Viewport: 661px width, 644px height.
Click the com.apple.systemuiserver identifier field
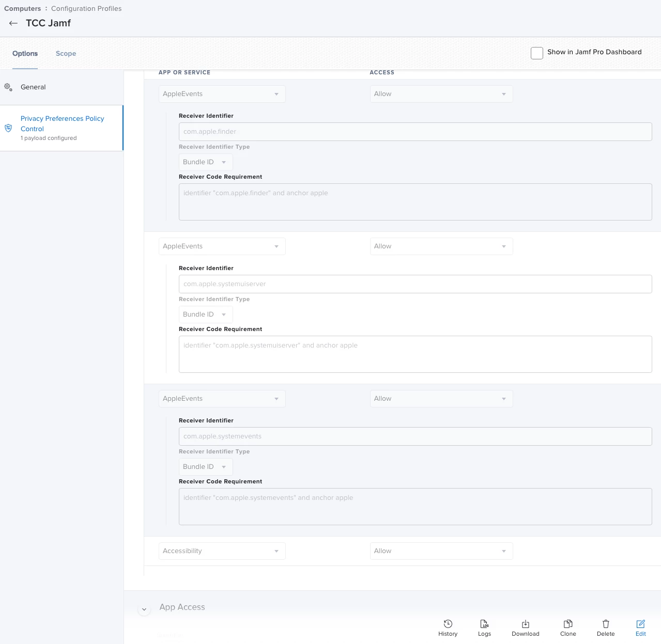pyautogui.click(x=415, y=284)
